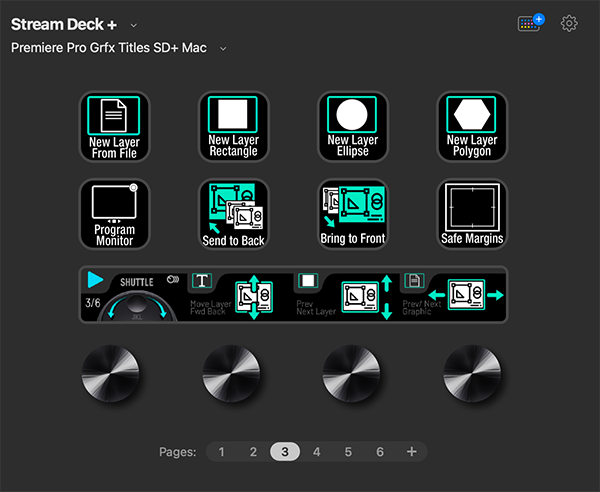Image resolution: width=600 pixels, height=492 pixels.
Task: Toggle the Safe Margins key
Action: click(472, 214)
